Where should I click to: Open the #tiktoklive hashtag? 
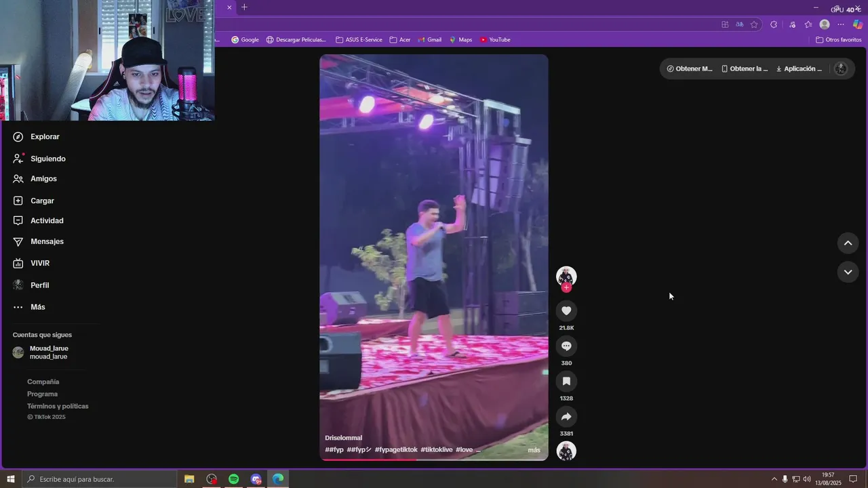437,450
